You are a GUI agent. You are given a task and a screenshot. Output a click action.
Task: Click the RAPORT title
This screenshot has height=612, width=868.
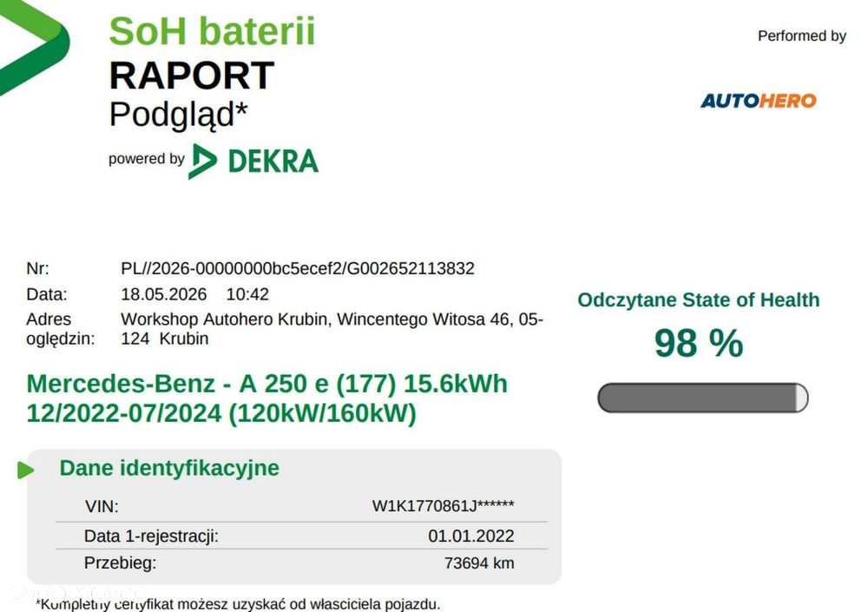click(192, 76)
